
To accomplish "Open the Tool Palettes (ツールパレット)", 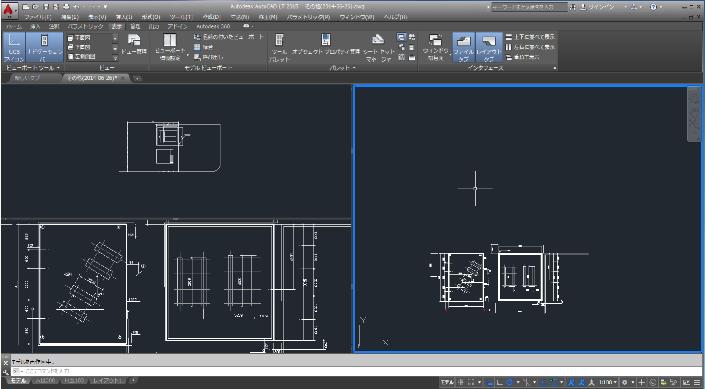I will point(279,47).
